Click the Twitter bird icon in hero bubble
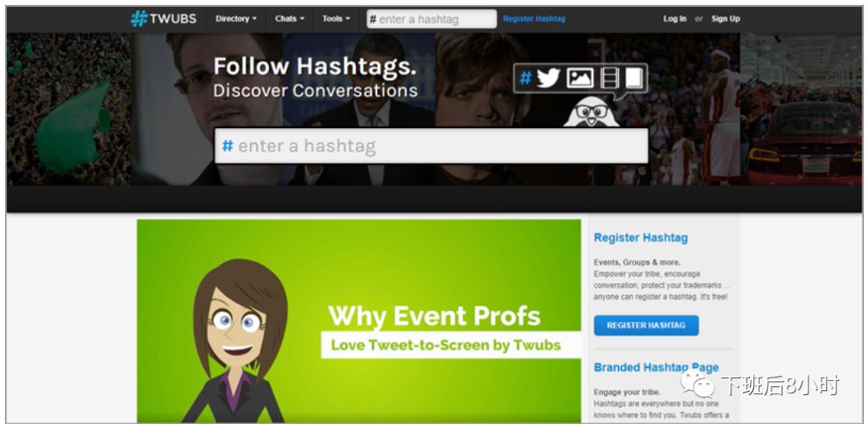Screen dimensions: 868x424 549,79
